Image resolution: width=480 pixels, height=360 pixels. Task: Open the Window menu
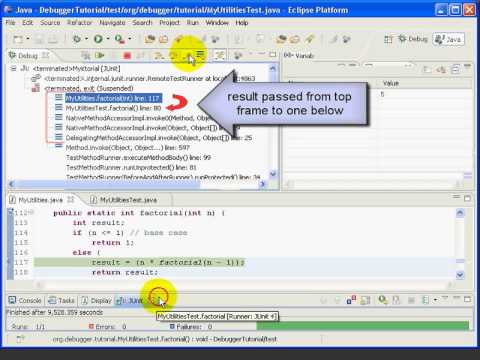pyautogui.click(x=217, y=23)
